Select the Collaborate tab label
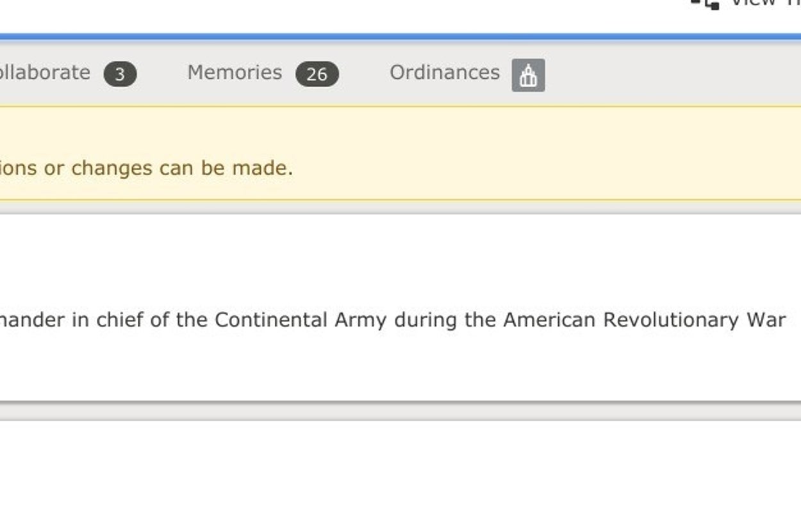This screenshot has height=532, width=801. click(x=45, y=73)
